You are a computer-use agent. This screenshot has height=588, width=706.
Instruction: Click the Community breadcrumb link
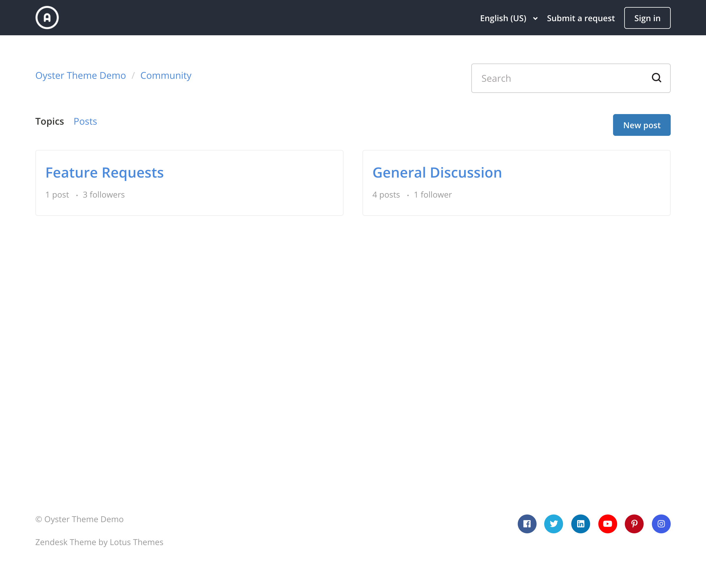[x=166, y=76]
